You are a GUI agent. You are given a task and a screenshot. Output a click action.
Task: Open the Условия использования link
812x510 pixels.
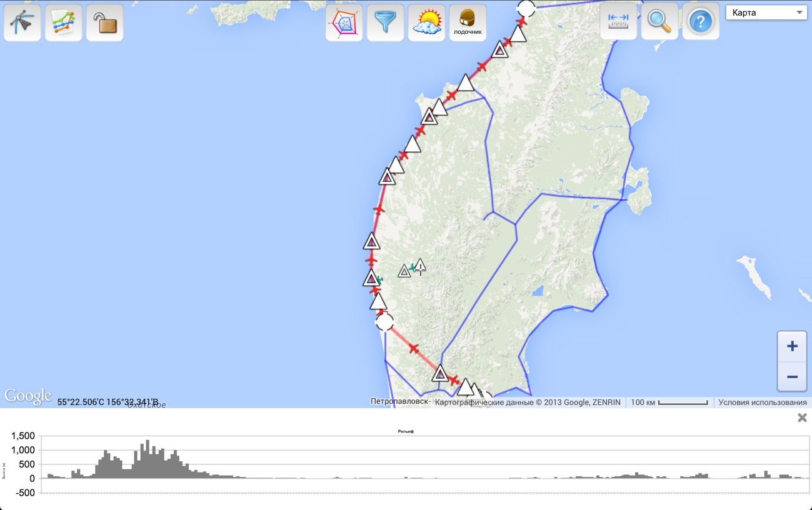point(762,402)
